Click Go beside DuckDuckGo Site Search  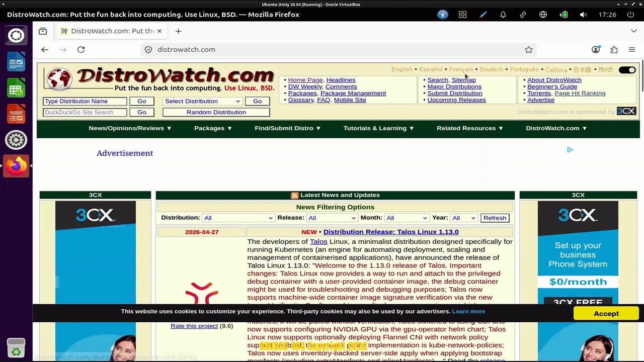tap(142, 112)
